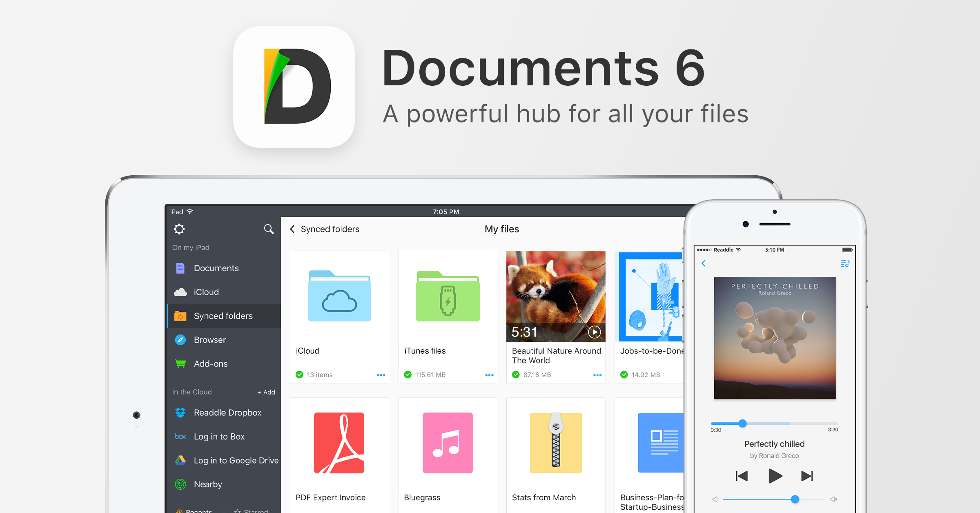Click the music playback progress slider
This screenshot has width=980, height=513.
click(742, 424)
